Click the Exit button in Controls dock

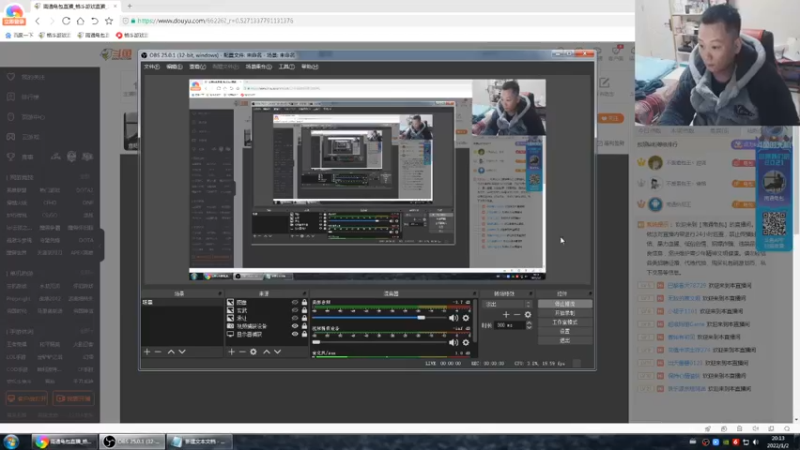pos(565,340)
